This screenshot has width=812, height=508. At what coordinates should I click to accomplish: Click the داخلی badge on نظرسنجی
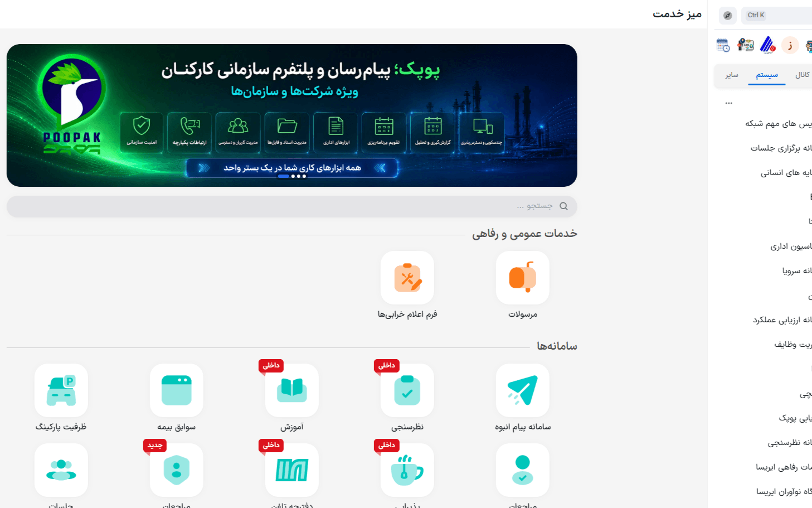click(386, 366)
